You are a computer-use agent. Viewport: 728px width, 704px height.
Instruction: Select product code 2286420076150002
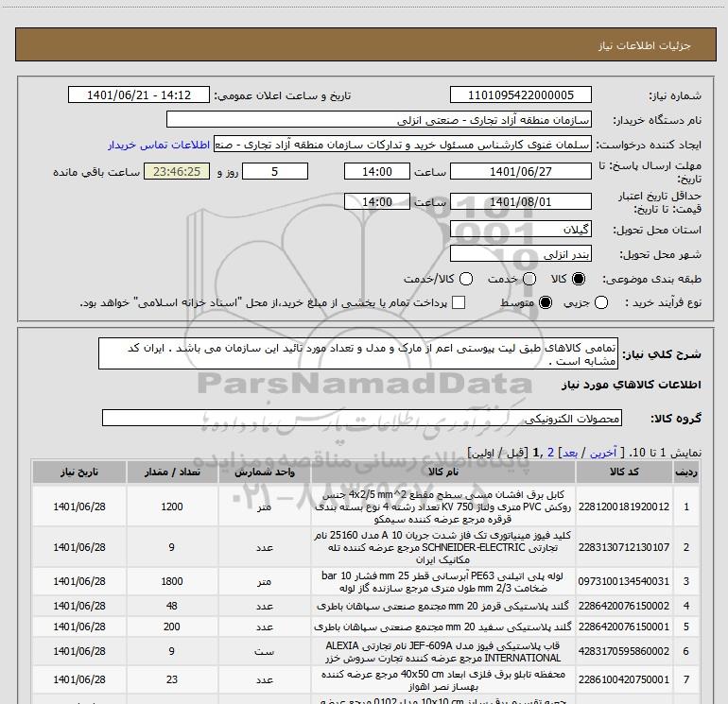pyautogui.click(x=624, y=606)
